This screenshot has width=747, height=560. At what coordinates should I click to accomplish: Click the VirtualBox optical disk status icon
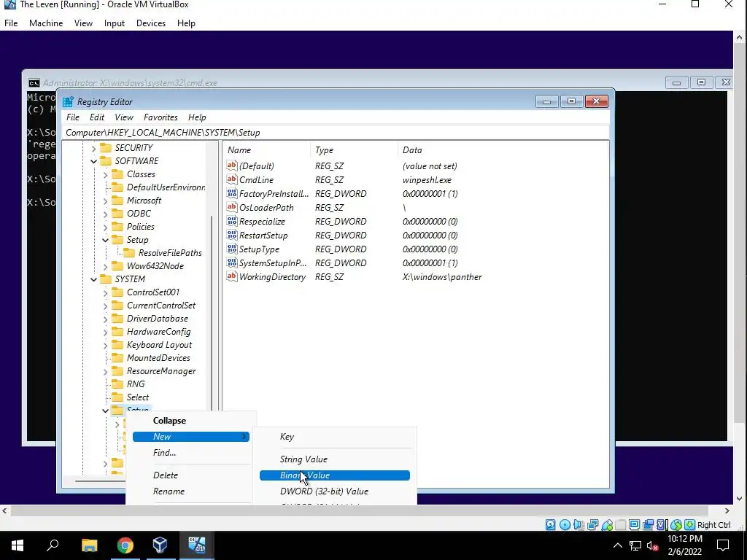point(565,525)
